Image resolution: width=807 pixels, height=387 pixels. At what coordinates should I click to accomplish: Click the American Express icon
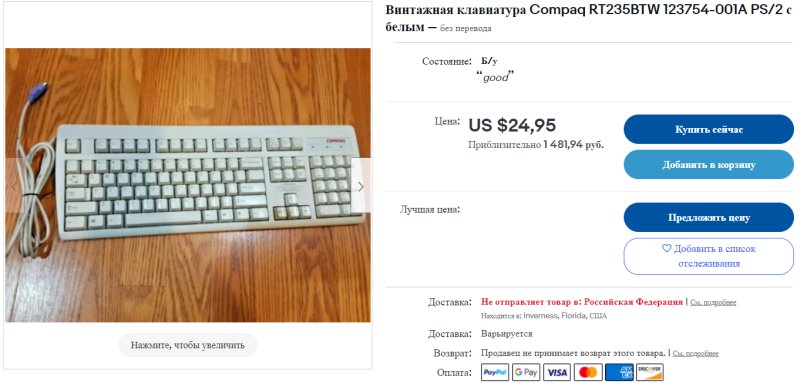click(619, 372)
